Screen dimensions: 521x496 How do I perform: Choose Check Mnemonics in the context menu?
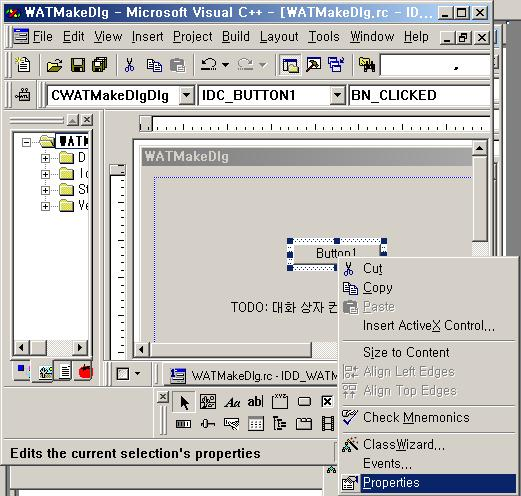(428, 417)
